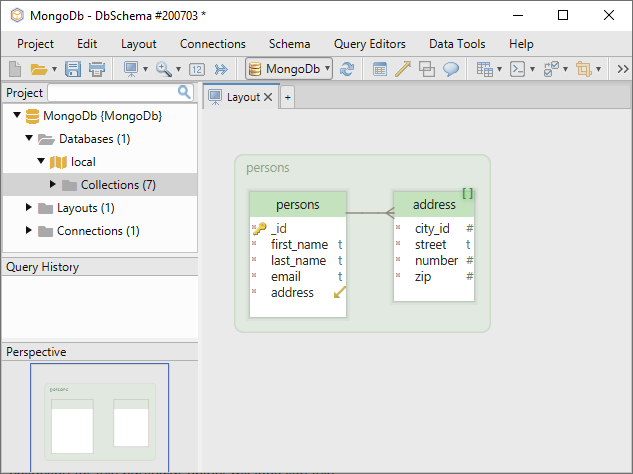This screenshot has height=474, width=633.
Task: Refresh the schema from the database
Action: coord(347,69)
